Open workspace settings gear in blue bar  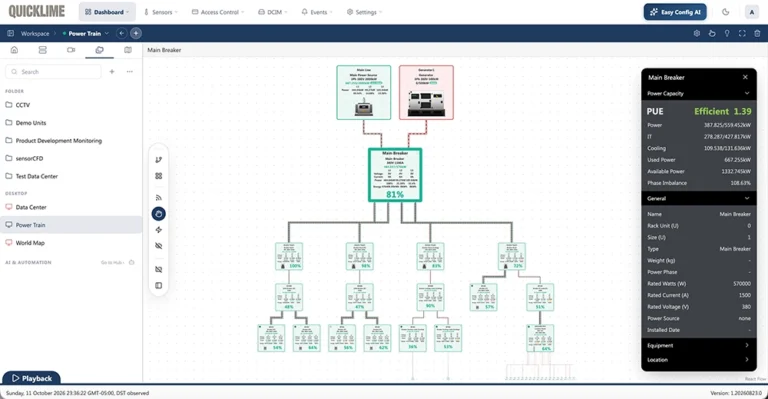[696, 33]
